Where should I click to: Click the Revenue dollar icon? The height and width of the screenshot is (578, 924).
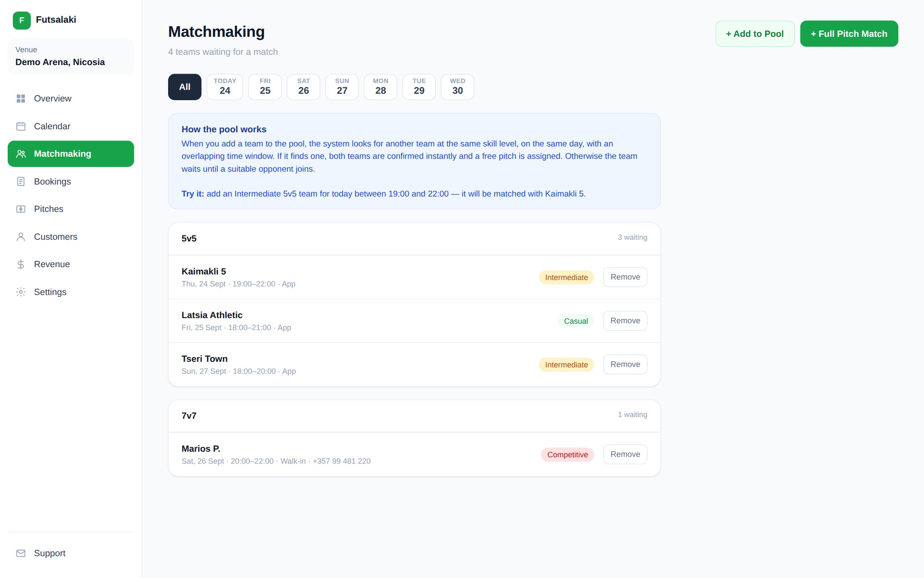(21, 264)
